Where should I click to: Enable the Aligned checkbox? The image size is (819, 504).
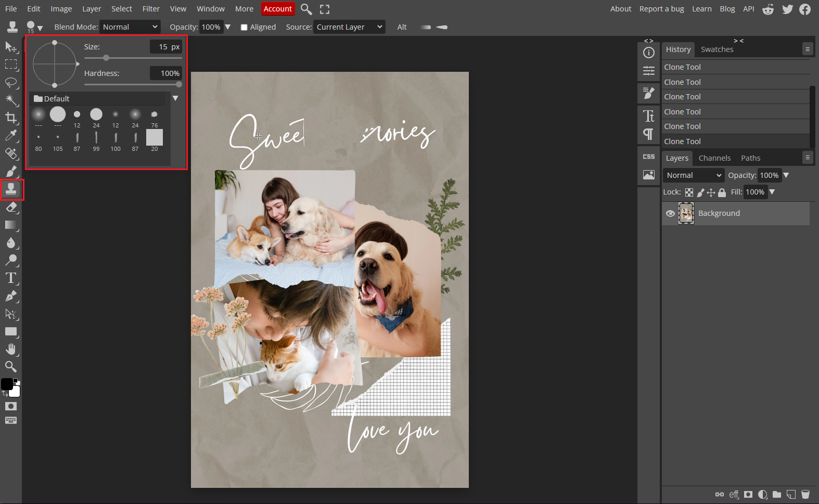click(244, 27)
